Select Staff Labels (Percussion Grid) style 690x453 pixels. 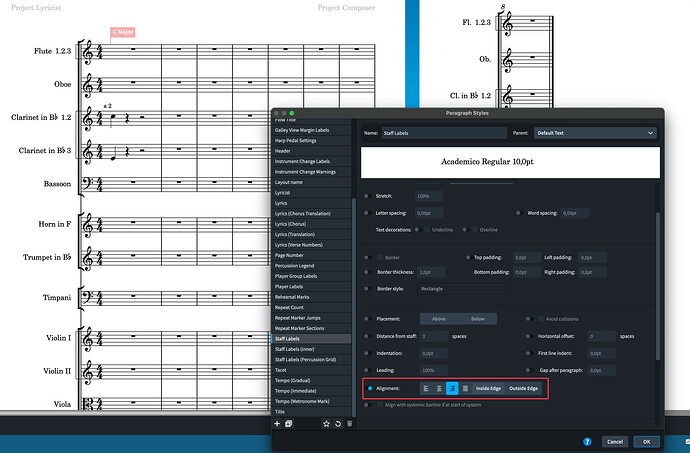[x=311, y=360]
